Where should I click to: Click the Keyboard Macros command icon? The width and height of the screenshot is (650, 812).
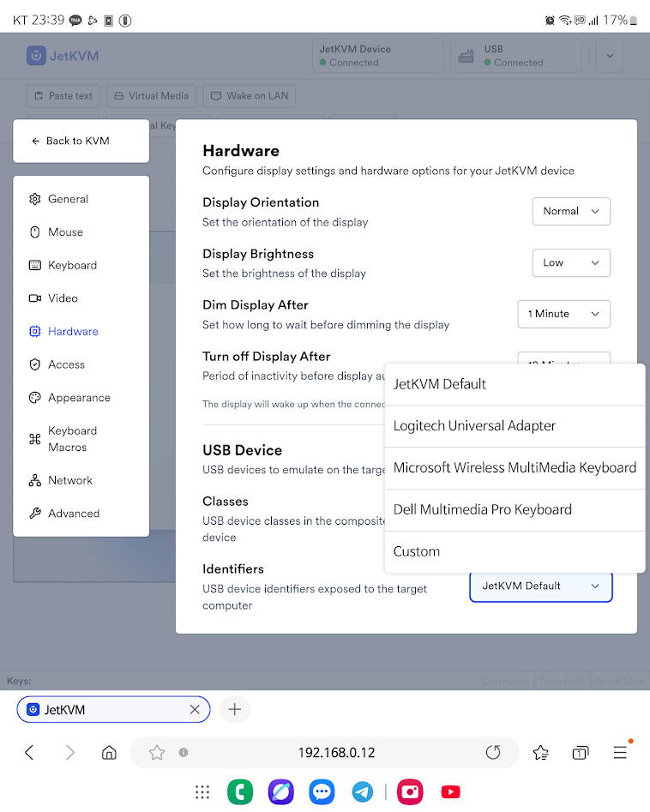[x=34, y=439]
